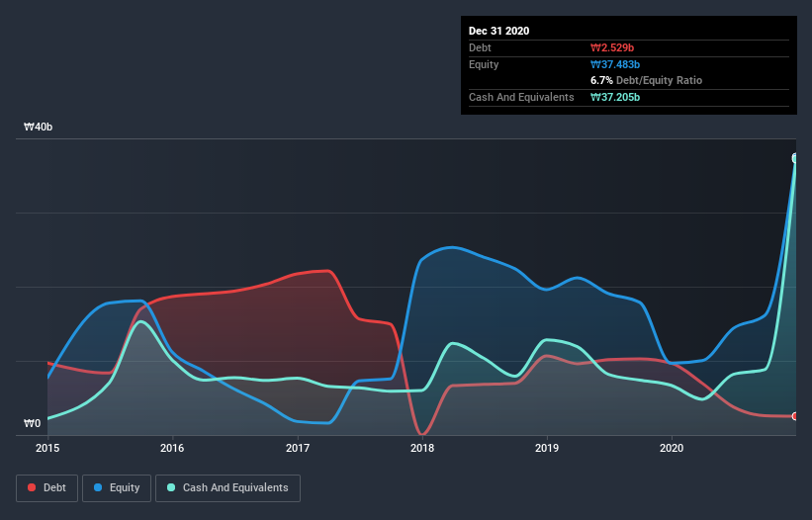
Task: Toggle the Cash And Equivalents legend button
Action: (x=227, y=488)
